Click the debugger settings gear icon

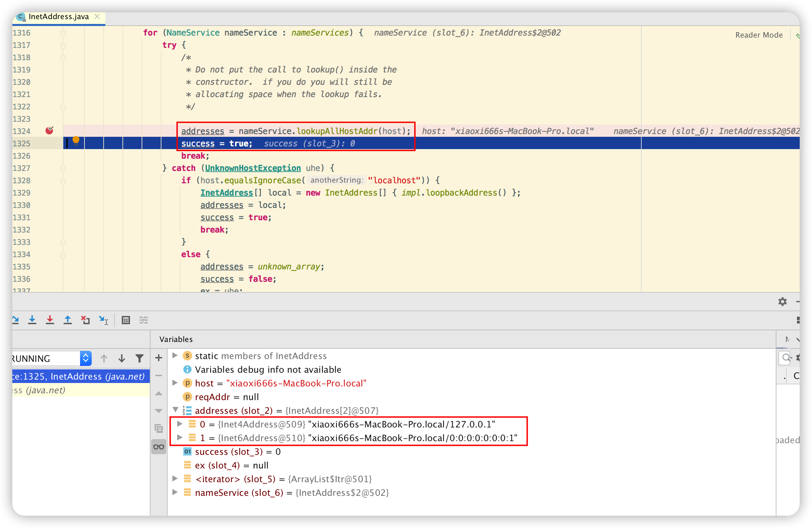(x=782, y=302)
